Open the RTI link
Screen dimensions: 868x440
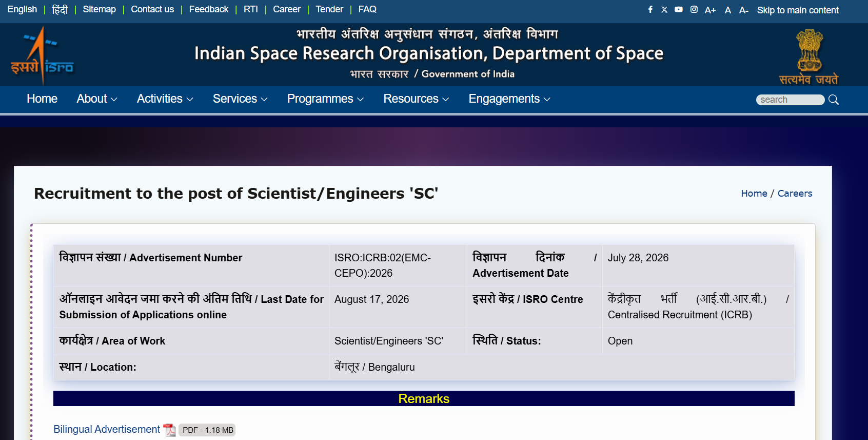[251, 10]
